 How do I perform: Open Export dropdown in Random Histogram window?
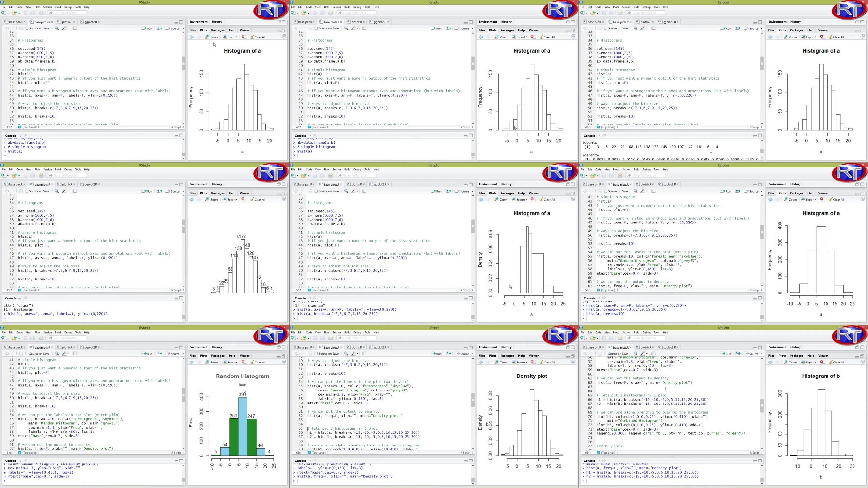click(230, 362)
